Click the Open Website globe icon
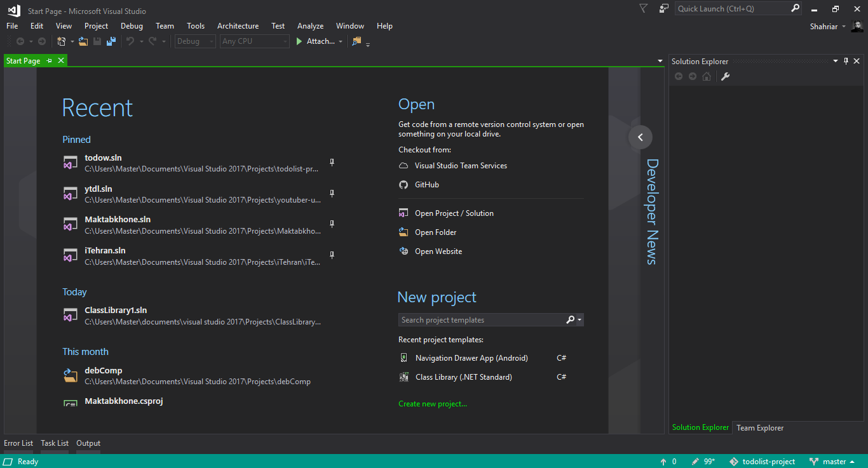This screenshot has width=868, height=468. click(403, 251)
